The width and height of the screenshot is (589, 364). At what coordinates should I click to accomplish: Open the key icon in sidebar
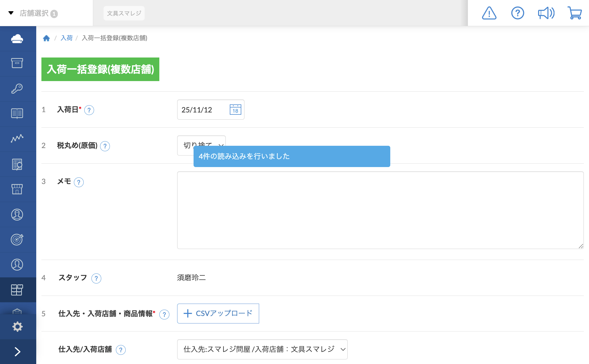[x=17, y=89]
